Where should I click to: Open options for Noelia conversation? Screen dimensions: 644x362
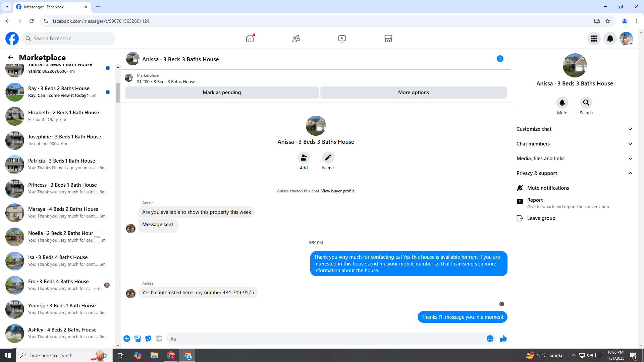tap(97, 237)
